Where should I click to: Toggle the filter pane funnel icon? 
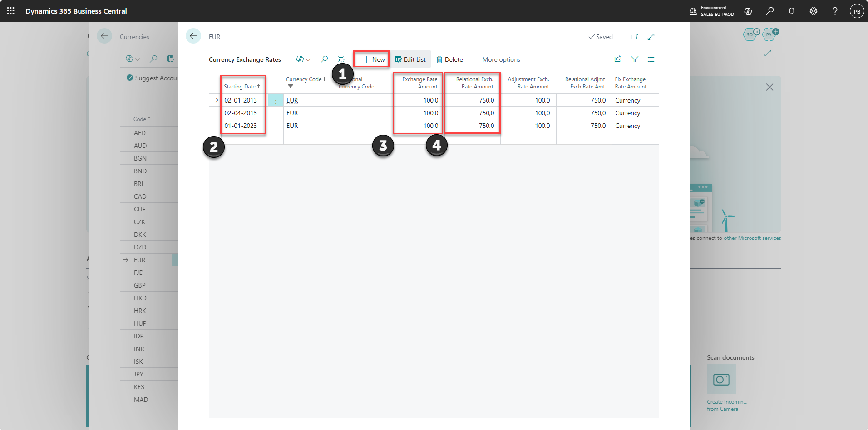point(635,59)
